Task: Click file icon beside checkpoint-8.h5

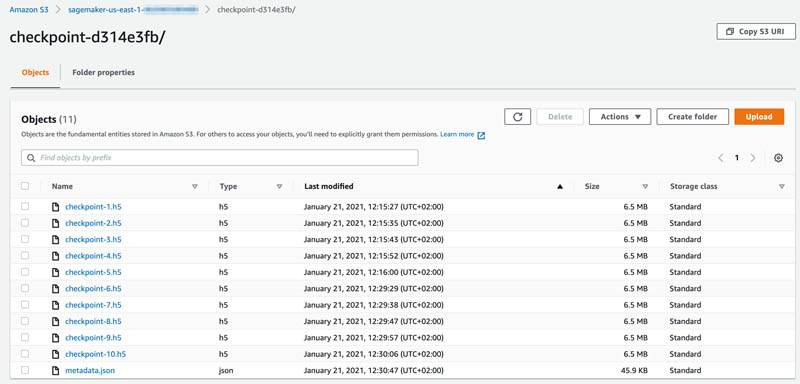Action: click(x=56, y=321)
